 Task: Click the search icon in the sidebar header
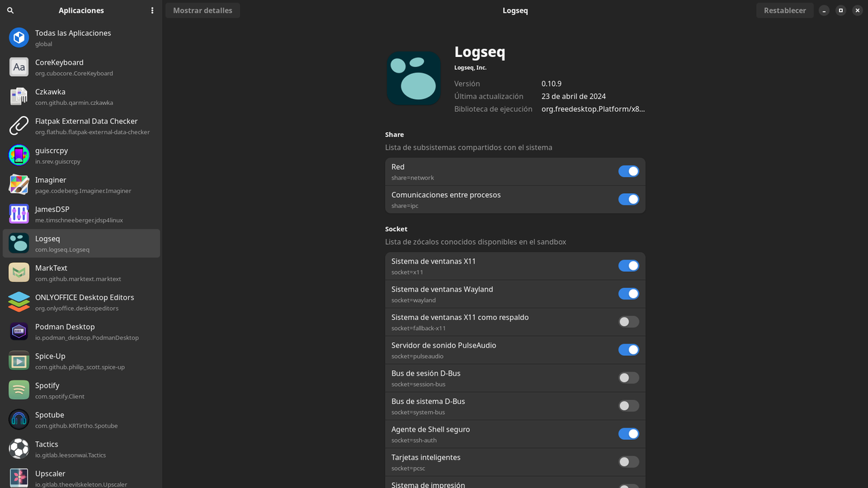(10, 11)
